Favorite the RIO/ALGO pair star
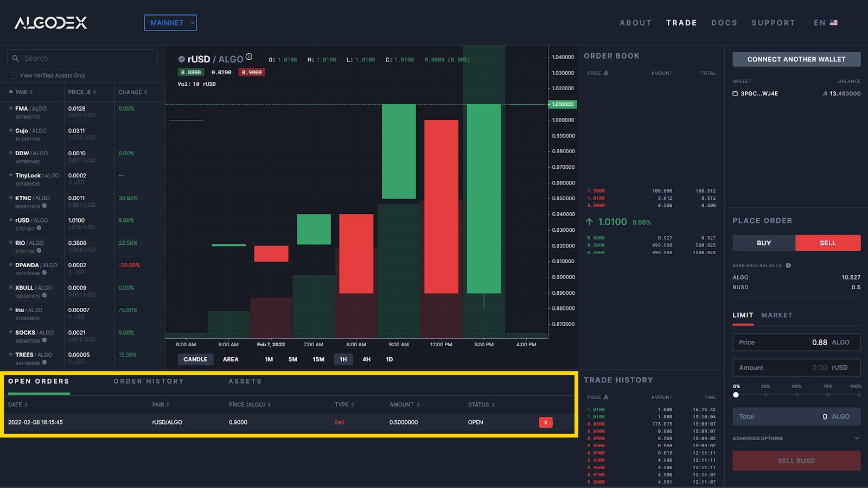The height and width of the screenshot is (488, 868). pos(11,243)
